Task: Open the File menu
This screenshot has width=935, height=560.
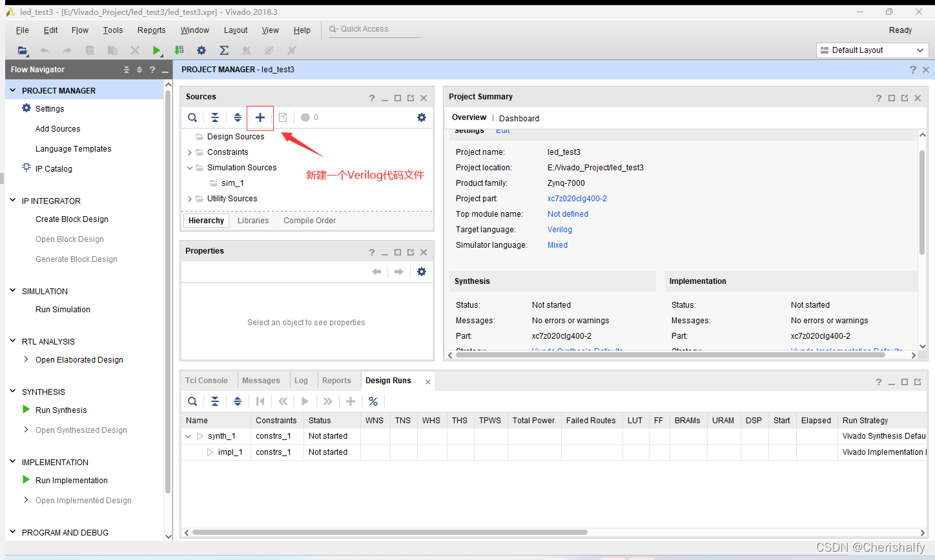Action: [23, 30]
